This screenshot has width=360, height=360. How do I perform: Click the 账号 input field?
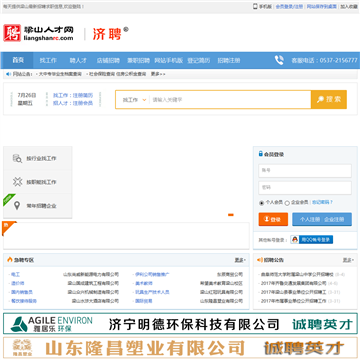tap(305, 171)
